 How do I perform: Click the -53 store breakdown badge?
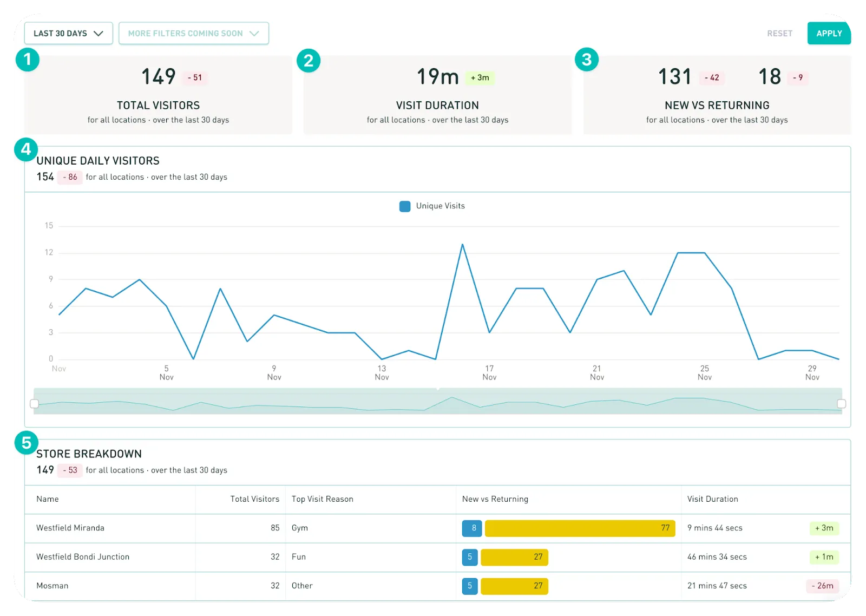tap(70, 470)
